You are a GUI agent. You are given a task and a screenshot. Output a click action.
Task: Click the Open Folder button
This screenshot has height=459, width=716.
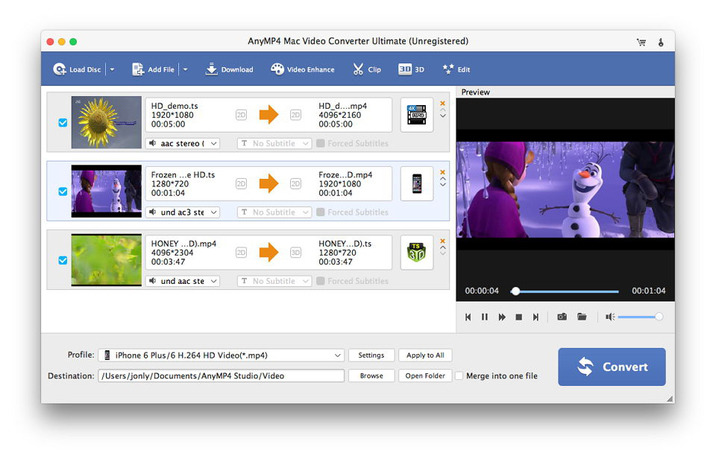tap(425, 376)
